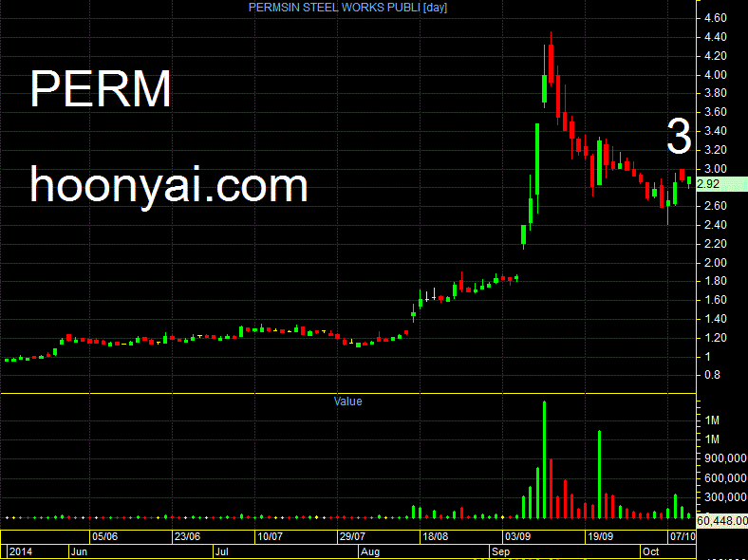Viewport: 748px width, 560px height.
Task: Select the 600,000 value axis label
Action: pyautogui.click(x=725, y=478)
